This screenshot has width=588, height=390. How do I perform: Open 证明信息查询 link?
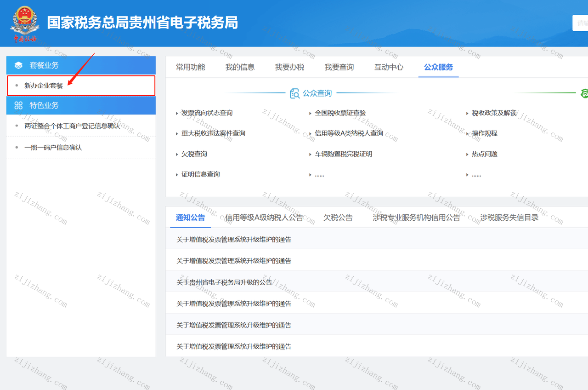(x=201, y=174)
